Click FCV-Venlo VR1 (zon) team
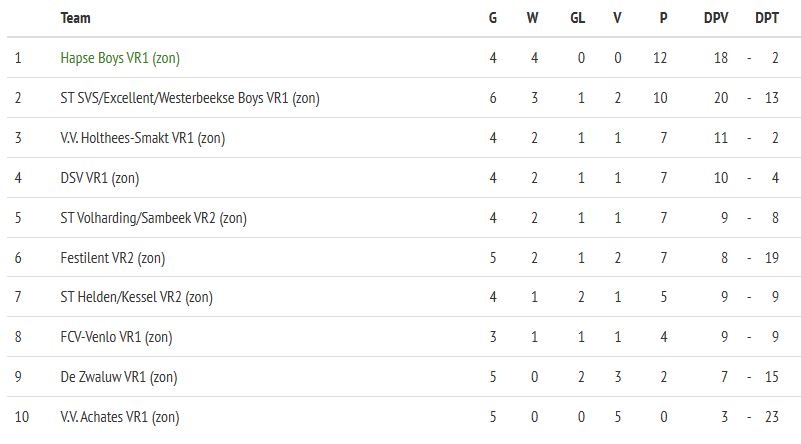Image resolution: width=801 pixels, height=444 pixels. coord(116,337)
